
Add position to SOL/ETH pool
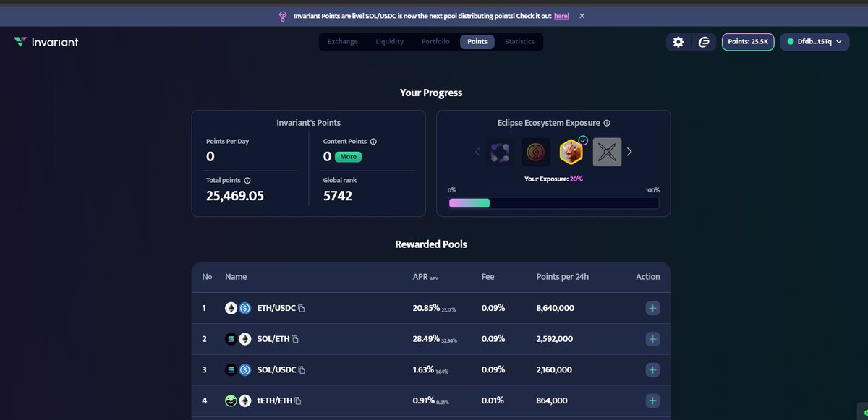(652, 339)
